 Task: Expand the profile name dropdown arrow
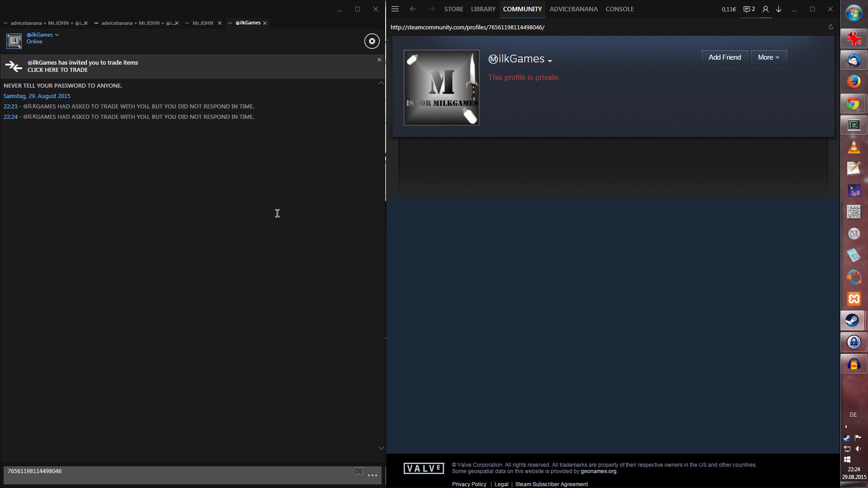pyautogui.click(x=550, y=61)
